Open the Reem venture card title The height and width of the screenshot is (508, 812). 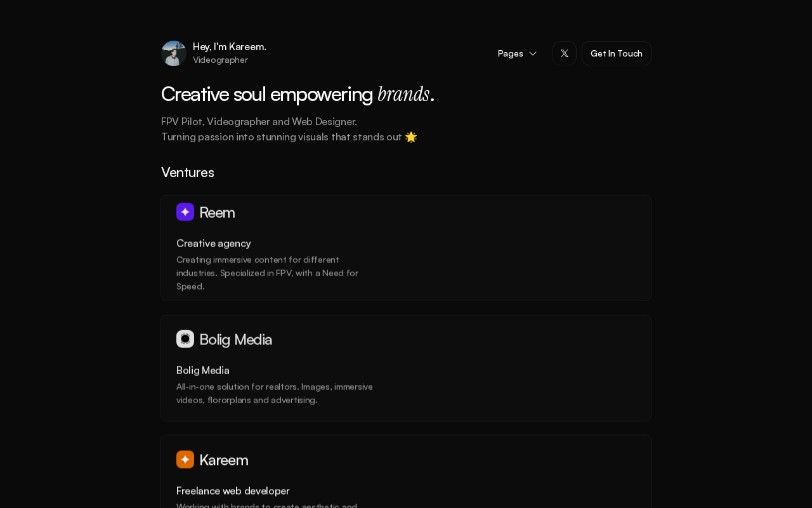(217, 212)
